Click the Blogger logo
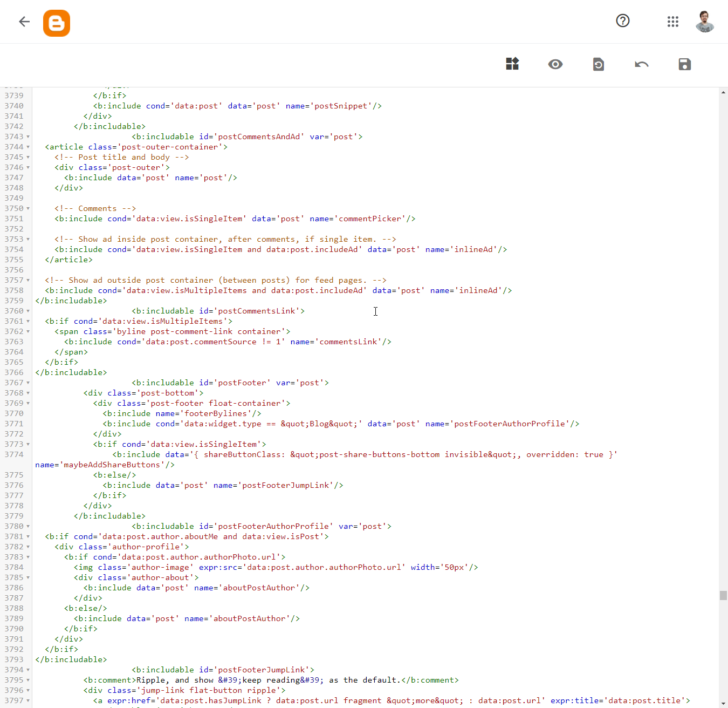This screenshot has height=708, width=728. coord(57,23)
